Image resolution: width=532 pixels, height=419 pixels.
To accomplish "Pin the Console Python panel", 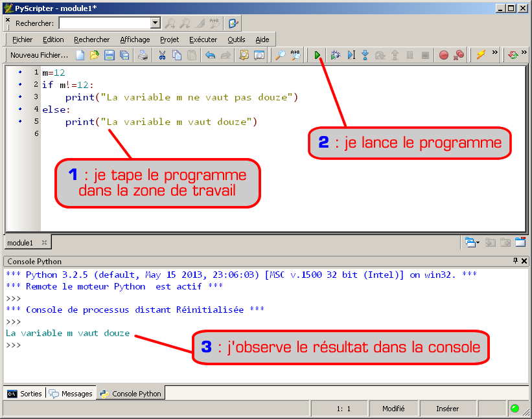I will click(x=516, y=261).
